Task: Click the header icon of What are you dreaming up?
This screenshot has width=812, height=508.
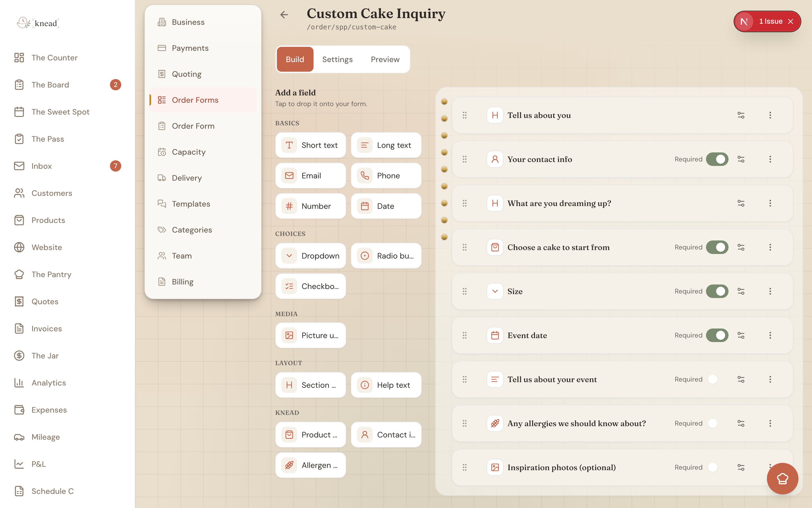Action: click(495, 203)
